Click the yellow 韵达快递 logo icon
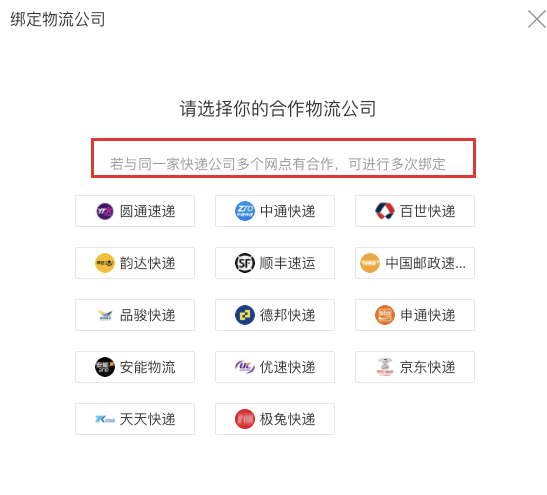The image size is (547, 495). (x=105, y=263)
